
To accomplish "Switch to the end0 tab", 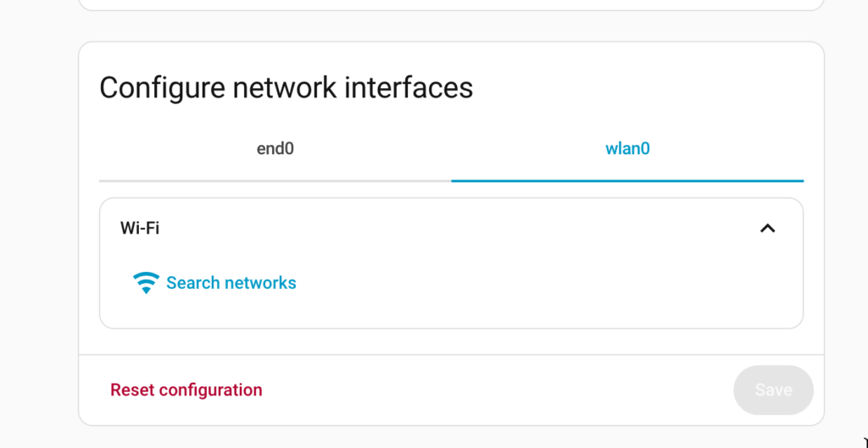I will click(275, 149).
